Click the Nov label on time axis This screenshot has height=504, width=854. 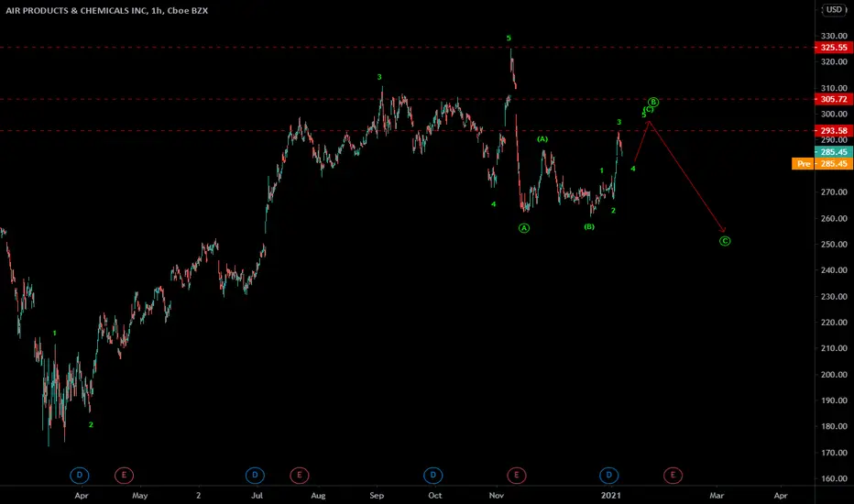point(496,495)
